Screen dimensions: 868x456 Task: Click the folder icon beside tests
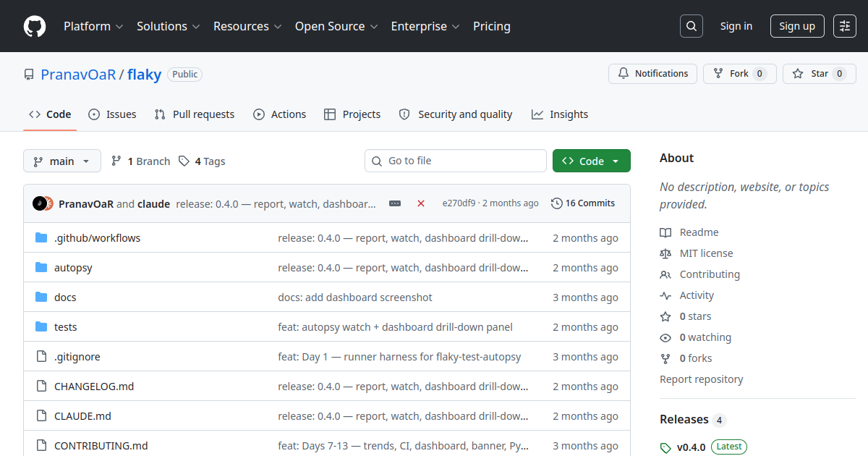pyautogui.click(x=41, y=327)
